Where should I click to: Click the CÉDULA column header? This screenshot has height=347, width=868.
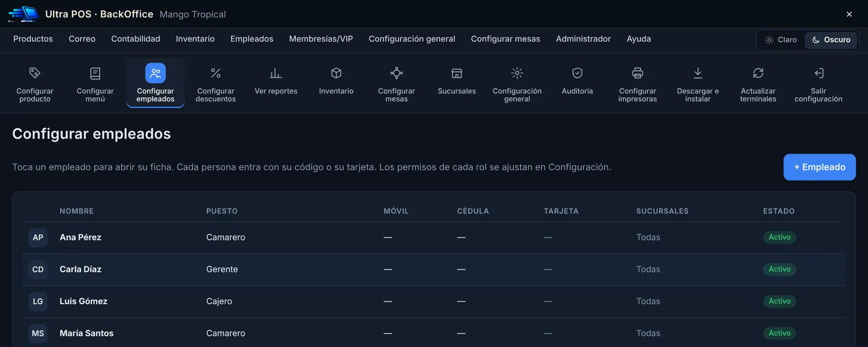click(x=473, y=211)
